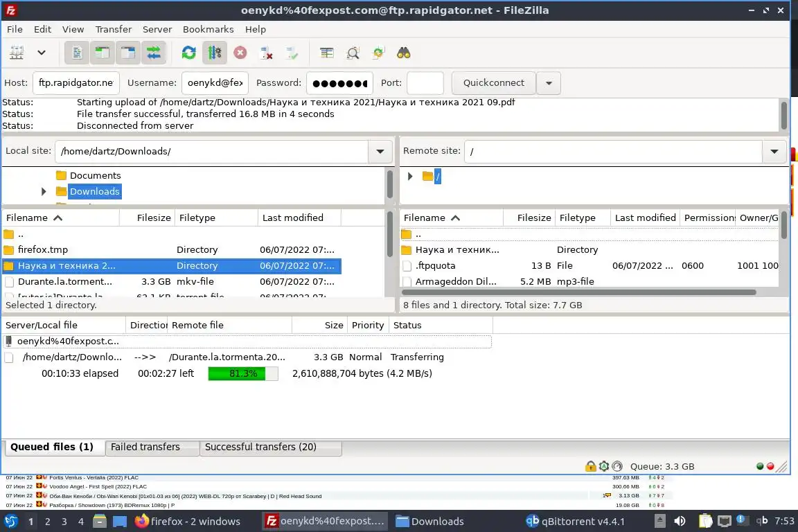Open Firefox windows from taskbar
This screenshot has width=798, height=532.
pos(187,522)
